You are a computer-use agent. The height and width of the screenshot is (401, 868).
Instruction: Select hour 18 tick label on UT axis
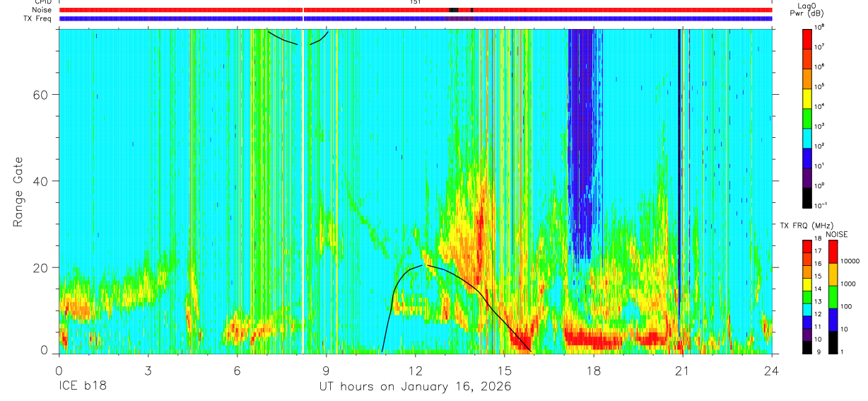click(594, 370)
